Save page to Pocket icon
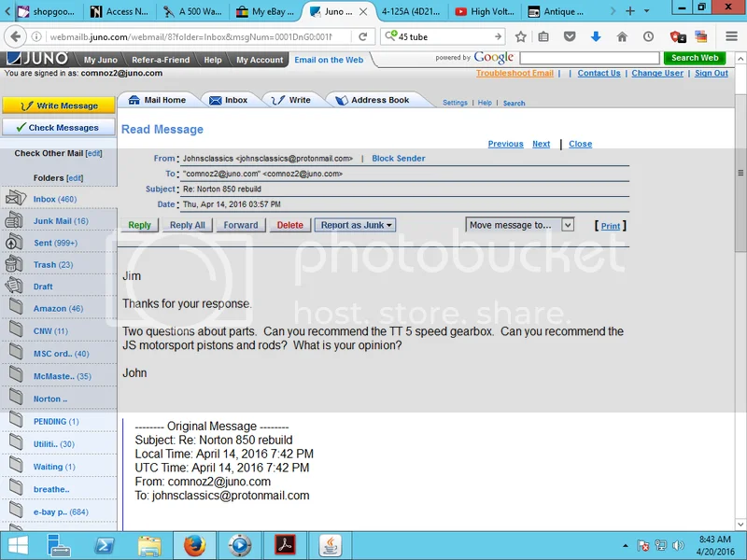 (571, 36)
